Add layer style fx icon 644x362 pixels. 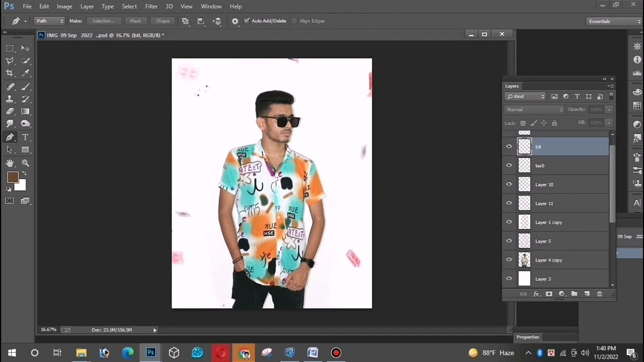(x=536, y=294)
